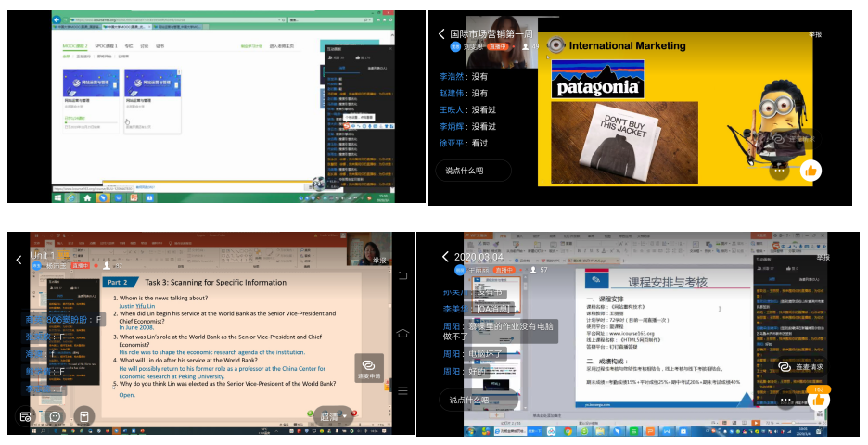
Task: Click the www.icourse163.org text on the course slide
Action: tap(632, 334)
